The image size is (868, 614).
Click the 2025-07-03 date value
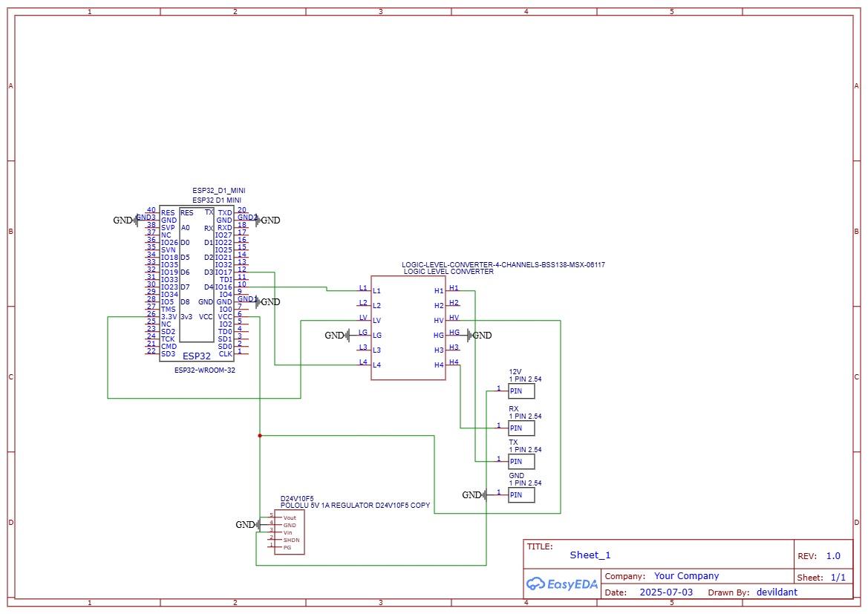pos(665,592)
